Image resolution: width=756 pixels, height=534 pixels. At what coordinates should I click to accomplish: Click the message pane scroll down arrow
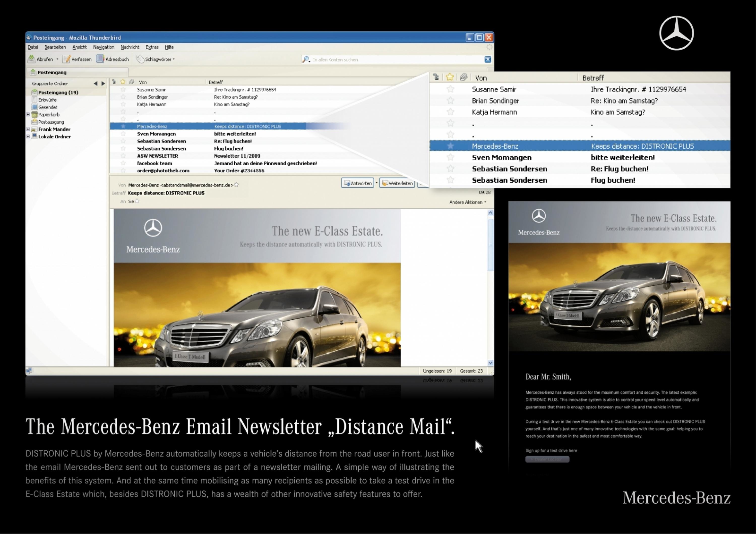pos(491,362)
